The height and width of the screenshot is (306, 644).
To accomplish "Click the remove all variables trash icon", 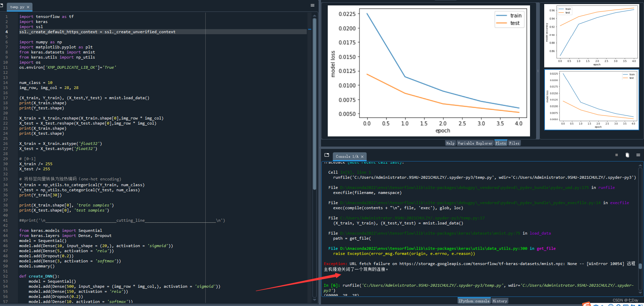I will click(627, 155).
